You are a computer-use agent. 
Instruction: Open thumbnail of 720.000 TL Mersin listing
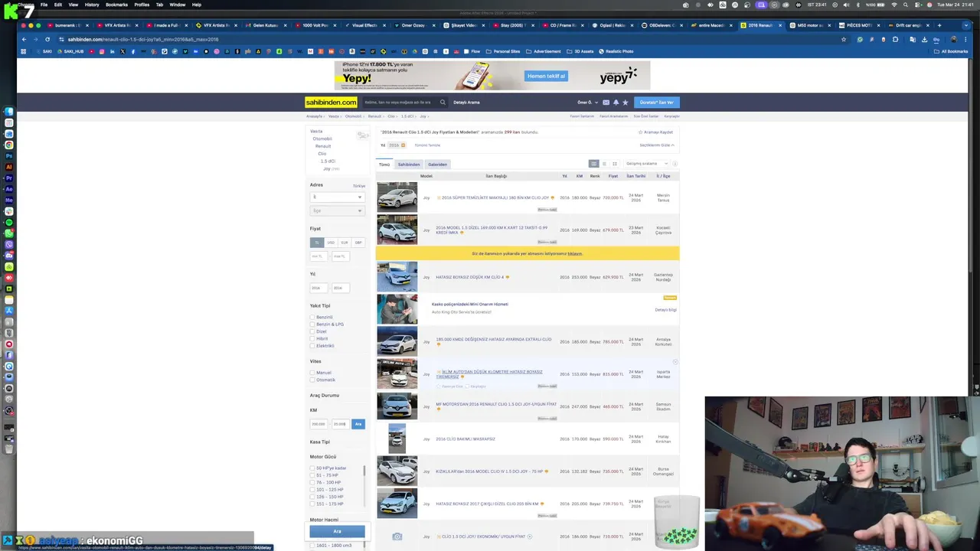pyautogui.click(x=397, y=197)
